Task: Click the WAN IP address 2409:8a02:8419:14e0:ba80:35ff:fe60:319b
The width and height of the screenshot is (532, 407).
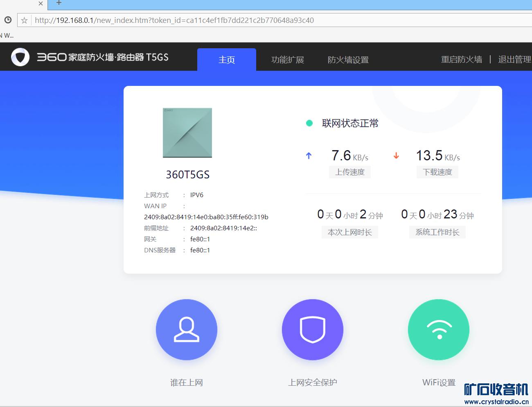Action: click(206, 217)
